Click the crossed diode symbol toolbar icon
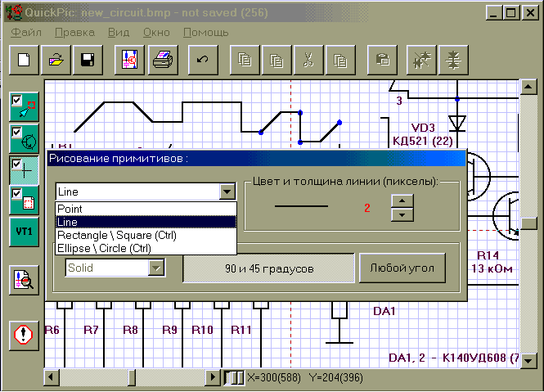 pyautogui.click(x=421, y=60)
